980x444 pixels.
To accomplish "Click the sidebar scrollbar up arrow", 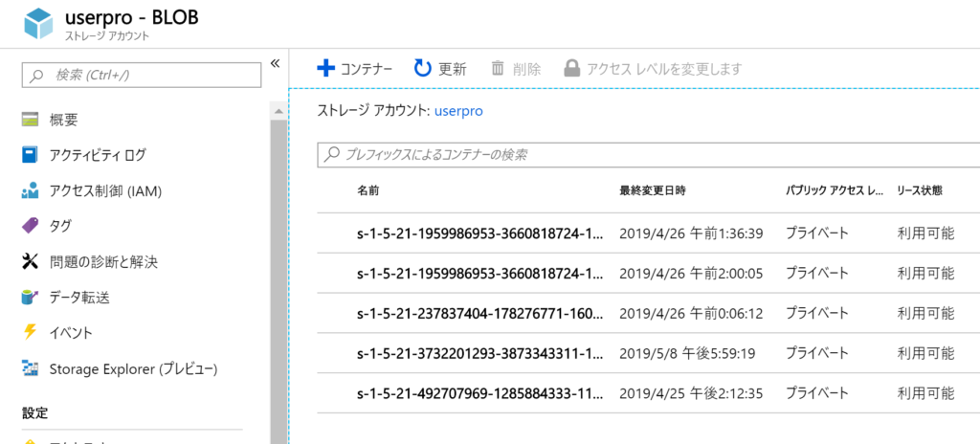I will coord(278,110).
